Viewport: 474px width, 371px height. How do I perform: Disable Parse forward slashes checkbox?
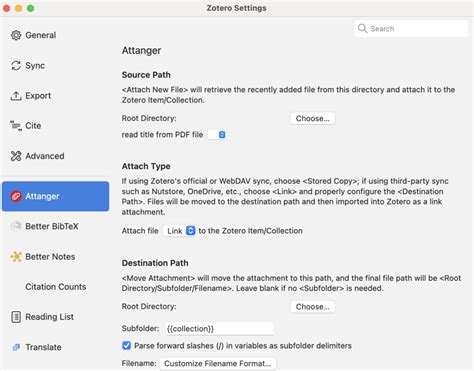pos(126,346)
